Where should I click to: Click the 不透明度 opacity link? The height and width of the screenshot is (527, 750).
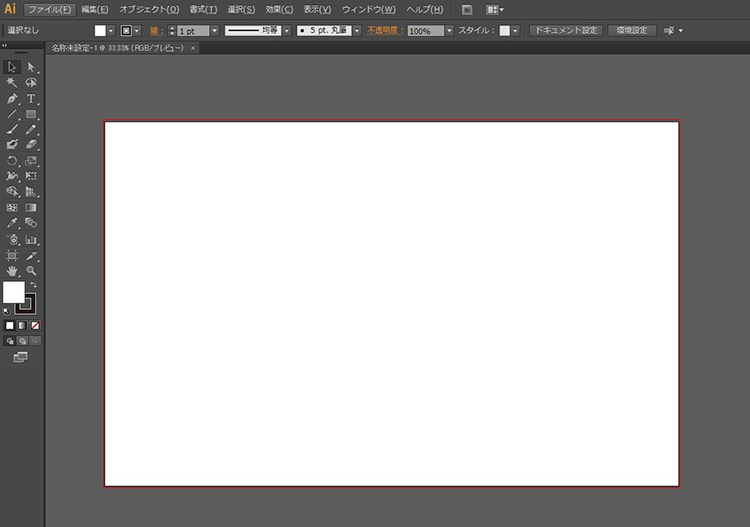[x=386, y=31]
